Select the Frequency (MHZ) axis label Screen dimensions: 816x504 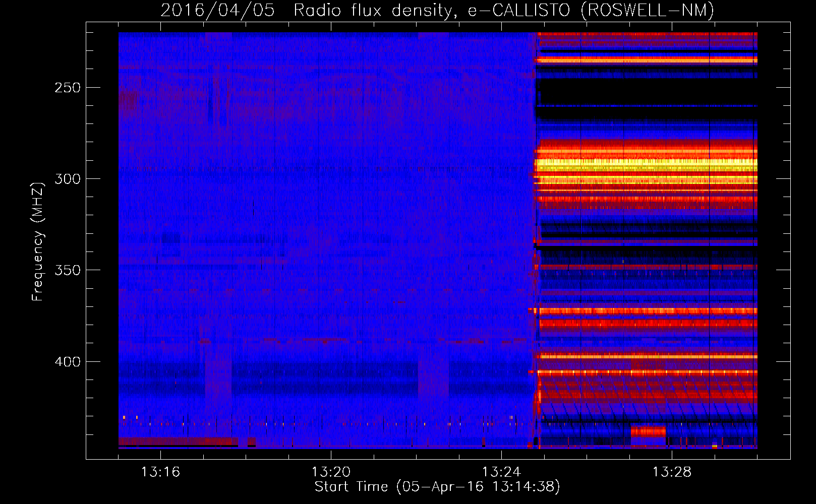click(x=38, y=242)
